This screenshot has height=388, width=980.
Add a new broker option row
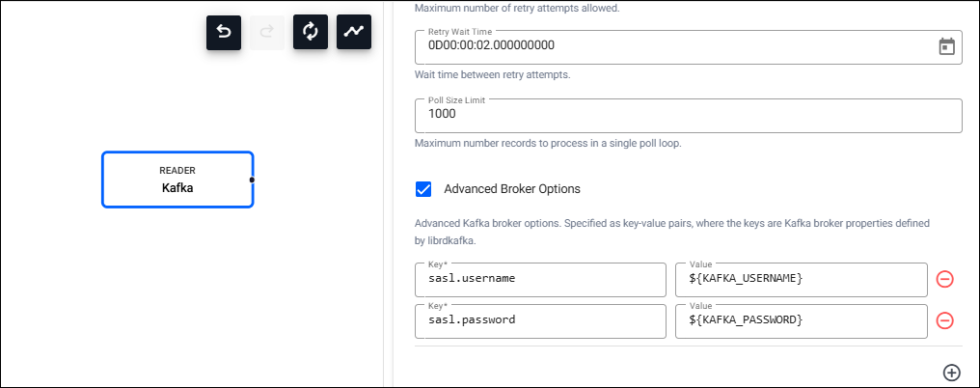[951, 373]
